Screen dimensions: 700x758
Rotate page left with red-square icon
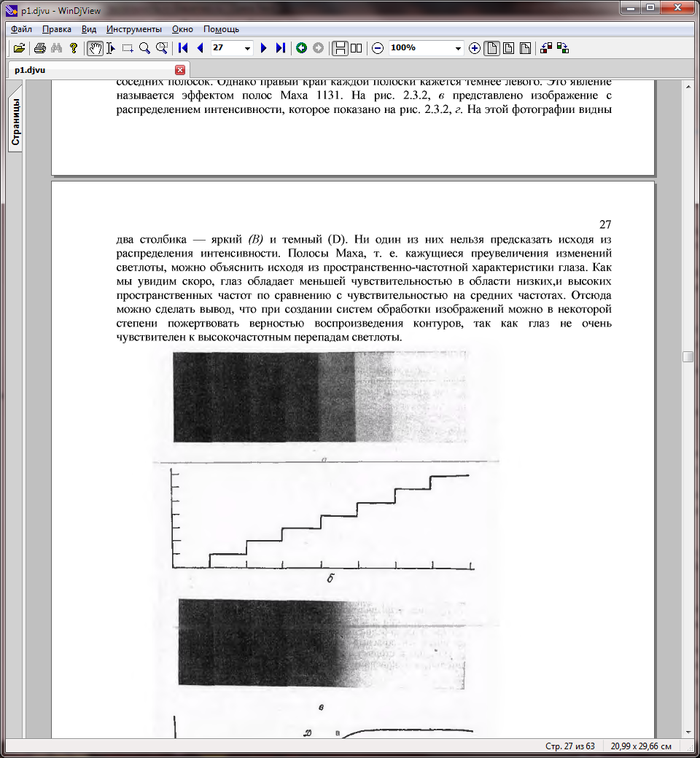(546, 48)
